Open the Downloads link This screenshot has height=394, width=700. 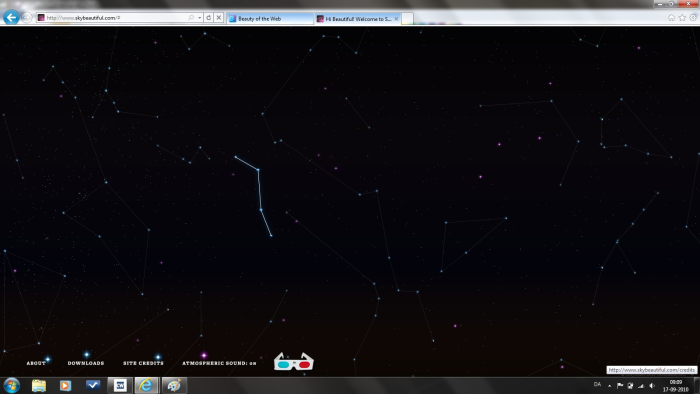click(86, 363)
